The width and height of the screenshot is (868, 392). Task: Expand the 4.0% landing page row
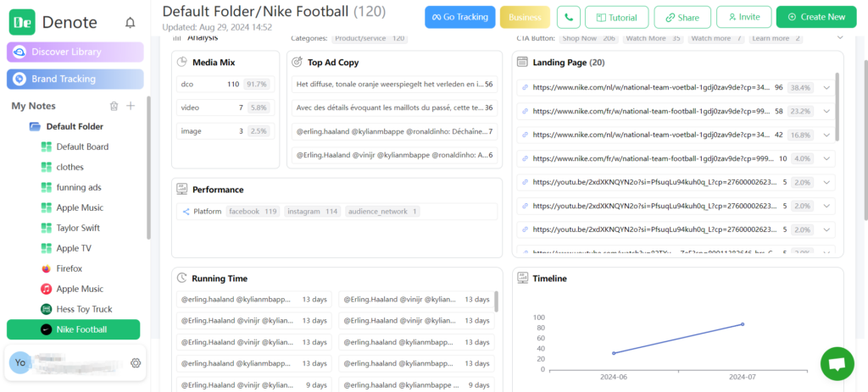pos(826,158)
